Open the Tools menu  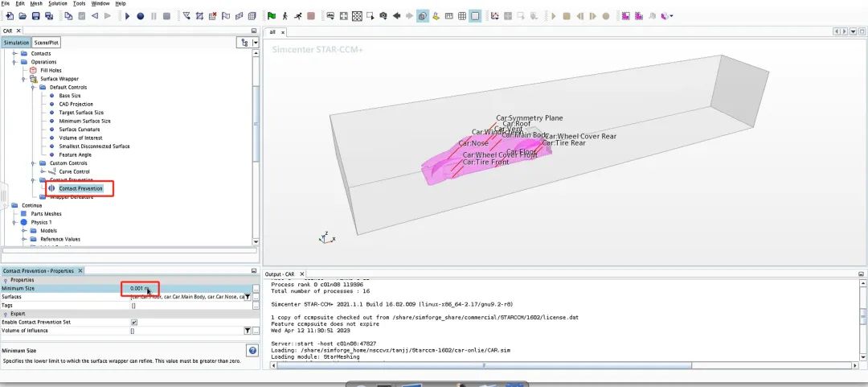79,3
